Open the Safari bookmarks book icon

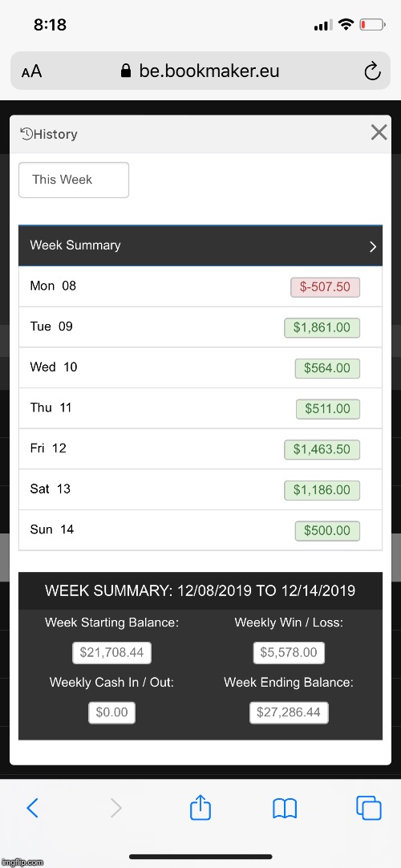pyautogui.click(x=285, y=809)
